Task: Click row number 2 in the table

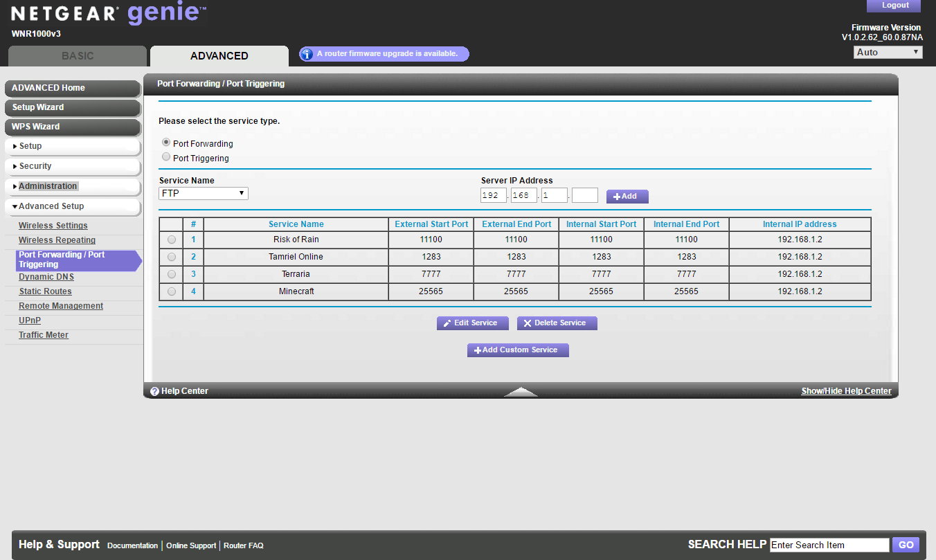Action: [x=193, y=257]
